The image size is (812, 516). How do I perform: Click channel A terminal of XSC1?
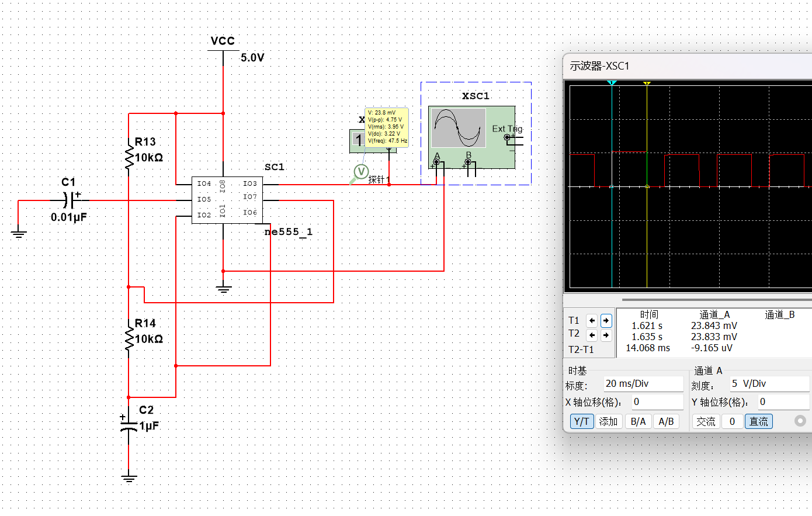[436, 162]
